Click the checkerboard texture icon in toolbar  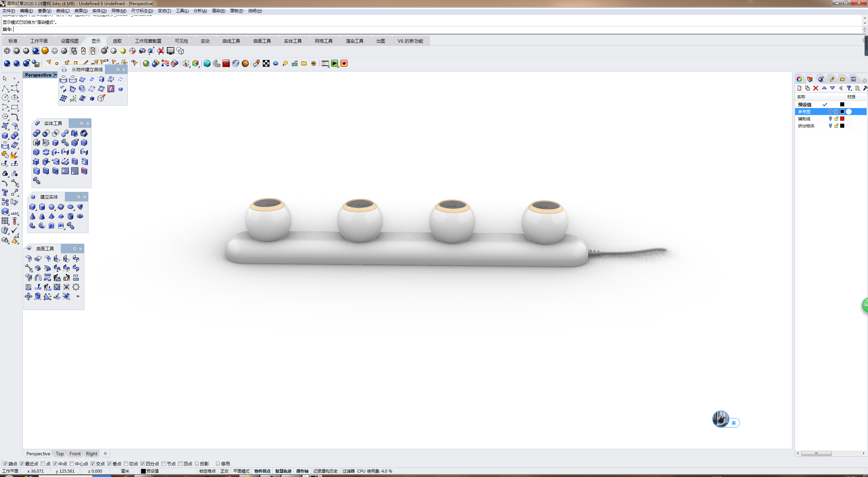pyautogui.click(x=266, y=63)
